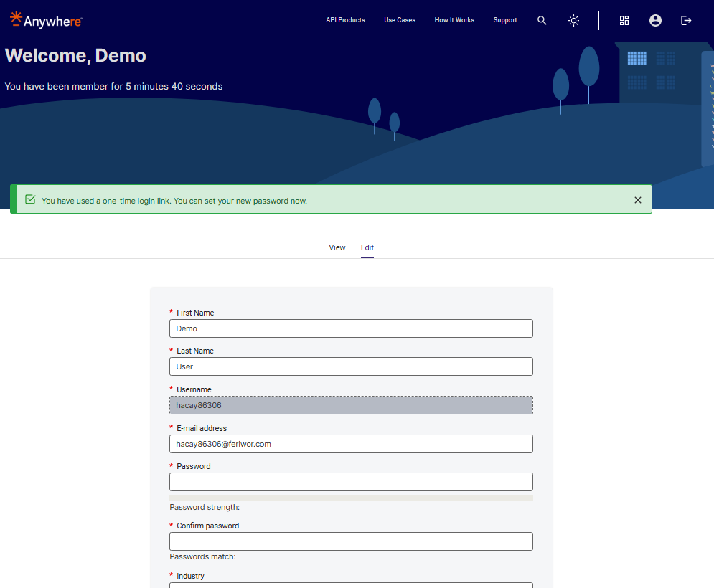Click into the Last Name field
Image resolution: width=714 pixels, height=588 pixels.
(351, 366)
